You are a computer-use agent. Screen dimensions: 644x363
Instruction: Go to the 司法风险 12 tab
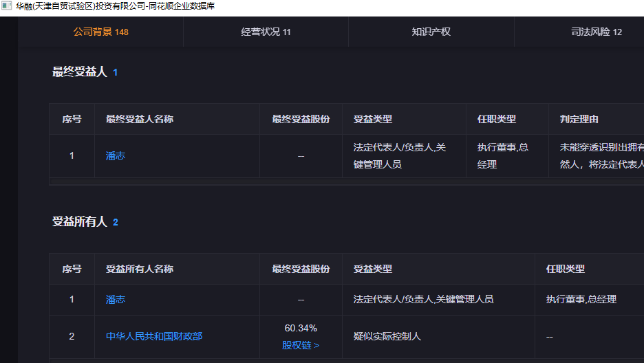click(x=597, y=32)
